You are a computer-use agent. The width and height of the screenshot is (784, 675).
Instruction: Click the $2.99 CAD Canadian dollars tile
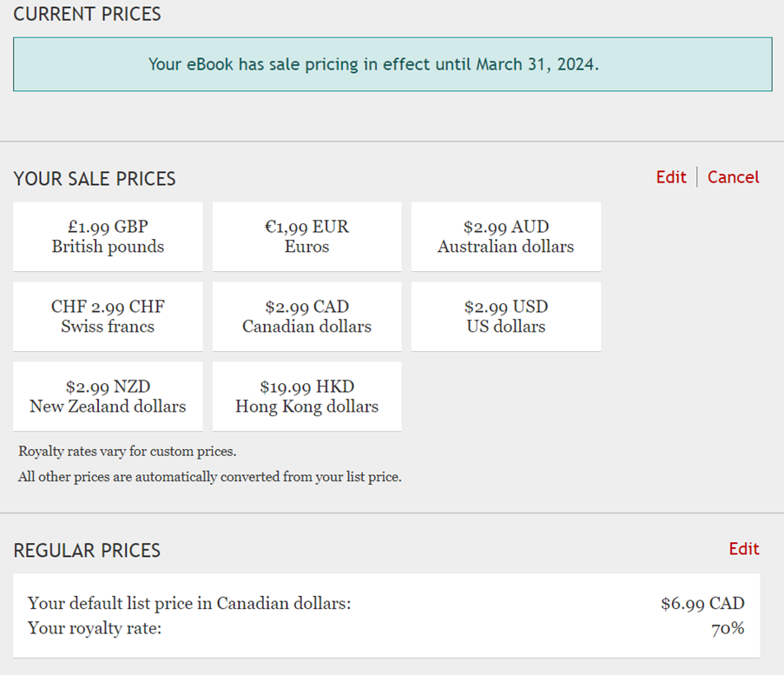[306, 316]
